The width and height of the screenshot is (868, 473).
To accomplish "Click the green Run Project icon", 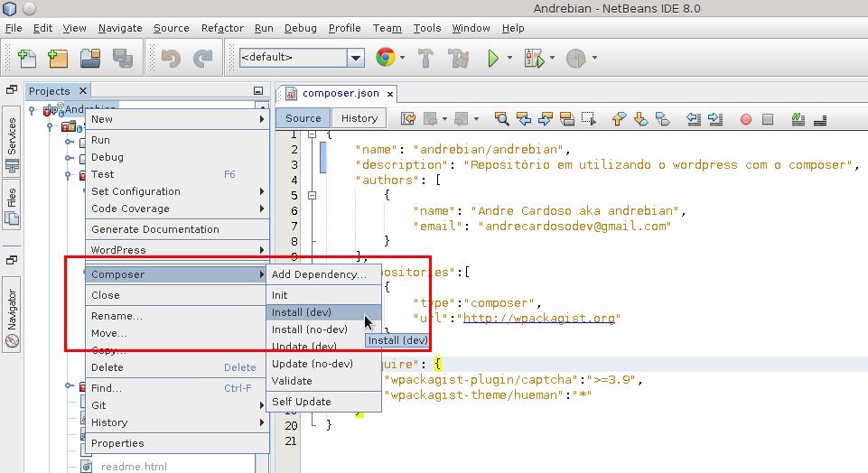I will point(492,58).
